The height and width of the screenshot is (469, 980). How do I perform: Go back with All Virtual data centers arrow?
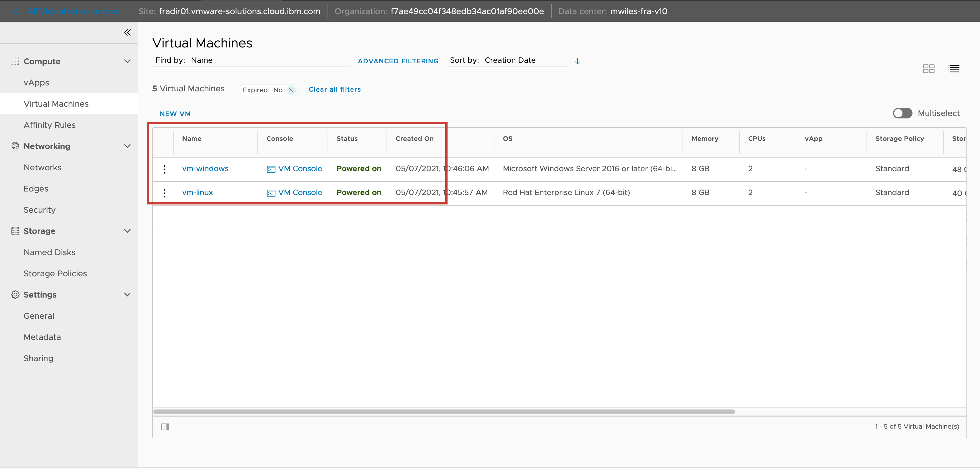point(16,11)
